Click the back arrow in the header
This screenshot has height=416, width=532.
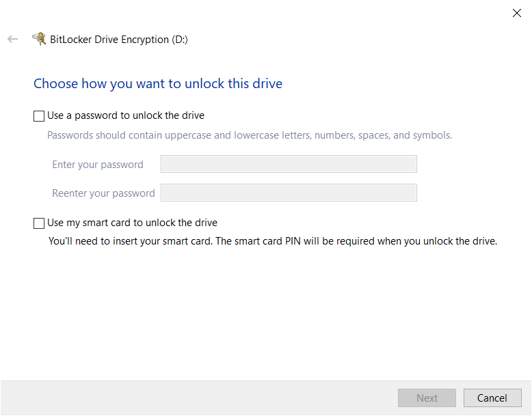tap(12, 39)
